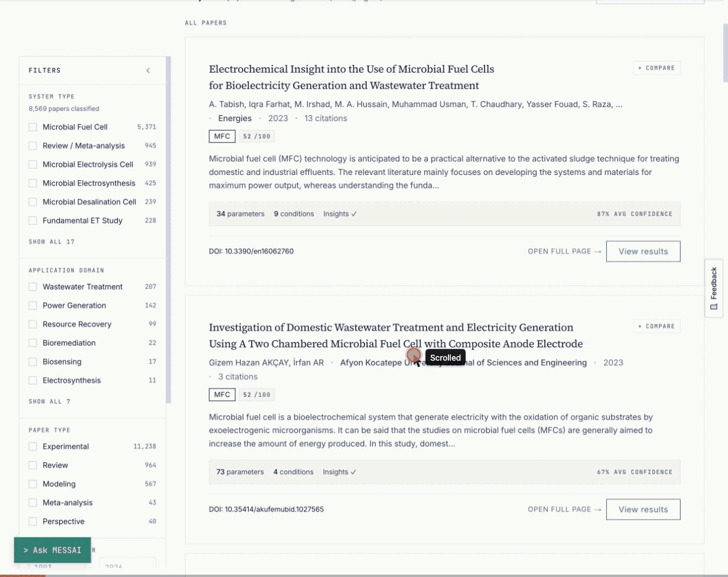Add Akçay composite anode paper to Compare

656,326
